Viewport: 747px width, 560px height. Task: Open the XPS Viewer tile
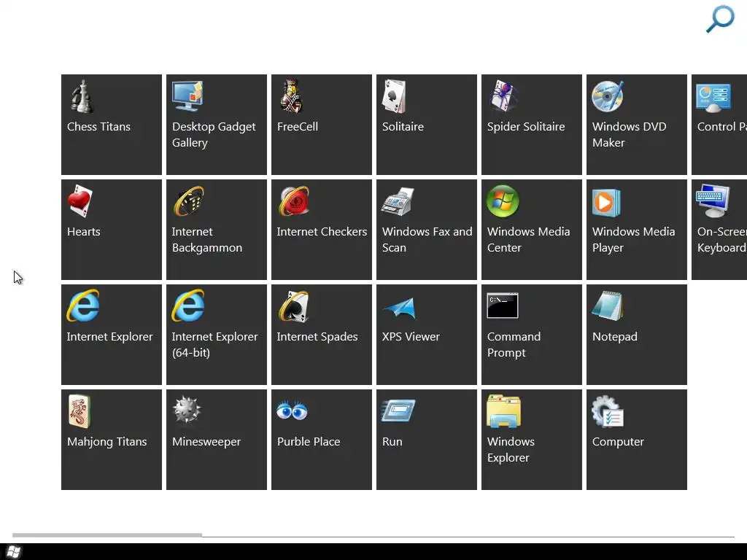pyautogui.click(x=427, y=335)
